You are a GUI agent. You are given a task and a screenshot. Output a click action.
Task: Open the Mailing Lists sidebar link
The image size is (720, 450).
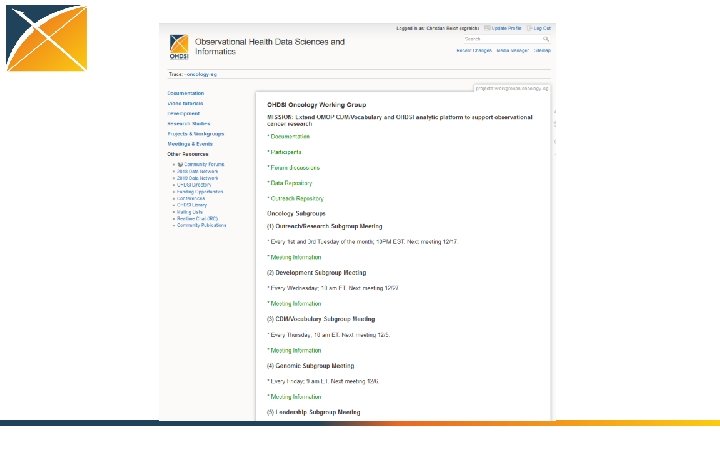pos(190,212)
